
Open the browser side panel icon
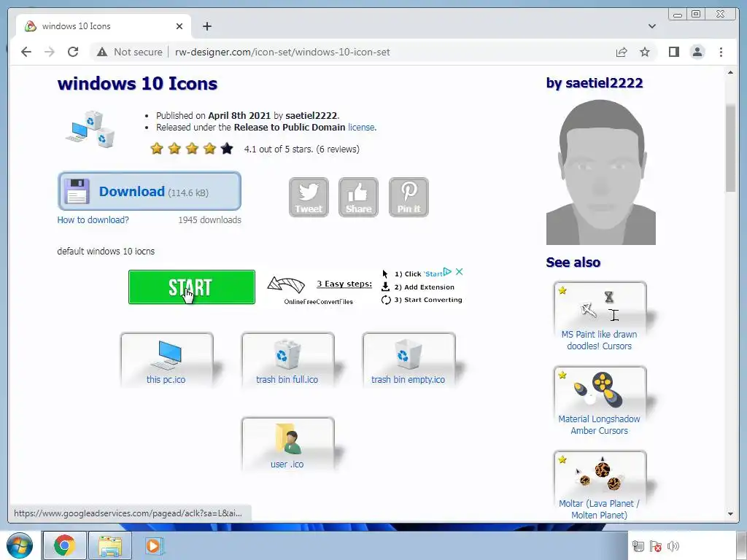[673, 52]
